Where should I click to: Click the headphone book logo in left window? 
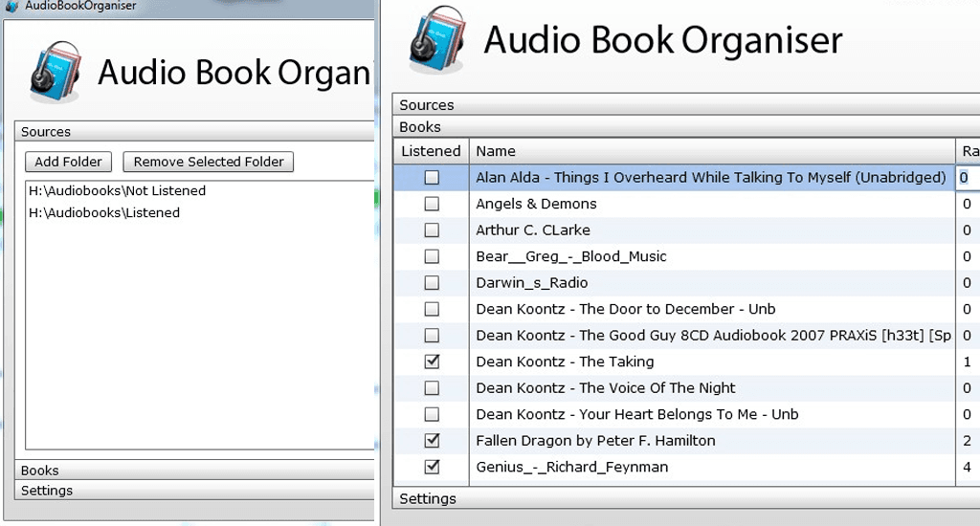[54, 72]
